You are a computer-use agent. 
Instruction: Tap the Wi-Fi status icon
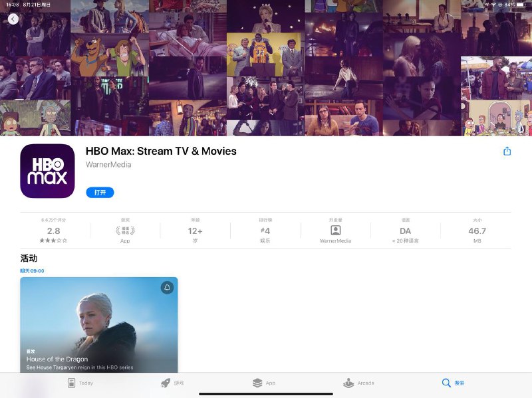click(x=493, y=5)
